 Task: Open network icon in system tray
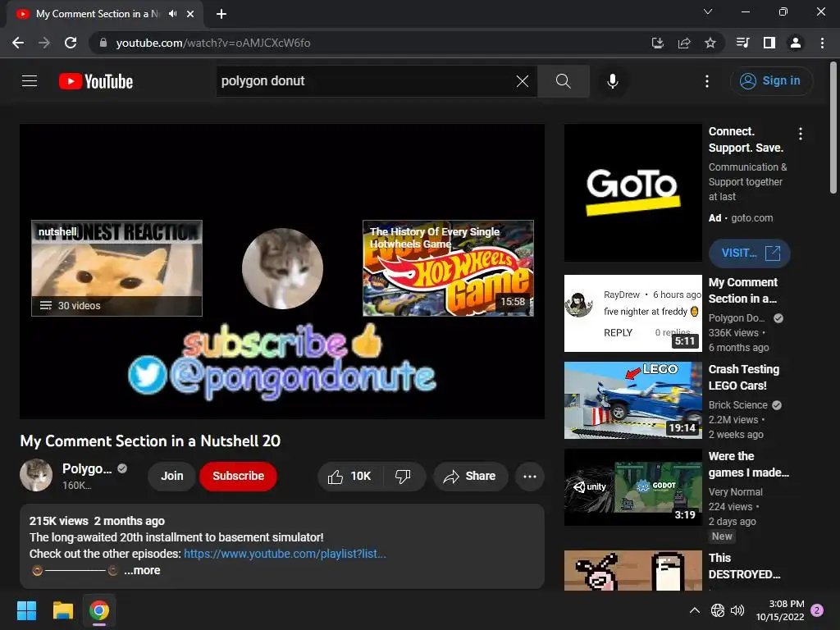pyautogui.click(x=718, y=610)
